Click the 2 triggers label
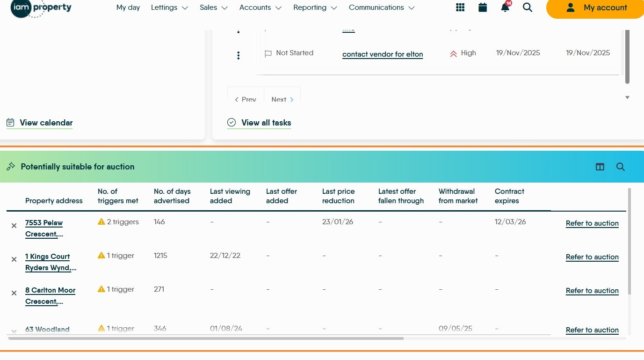This screenshot has height=360, width=644. (123, 222)
